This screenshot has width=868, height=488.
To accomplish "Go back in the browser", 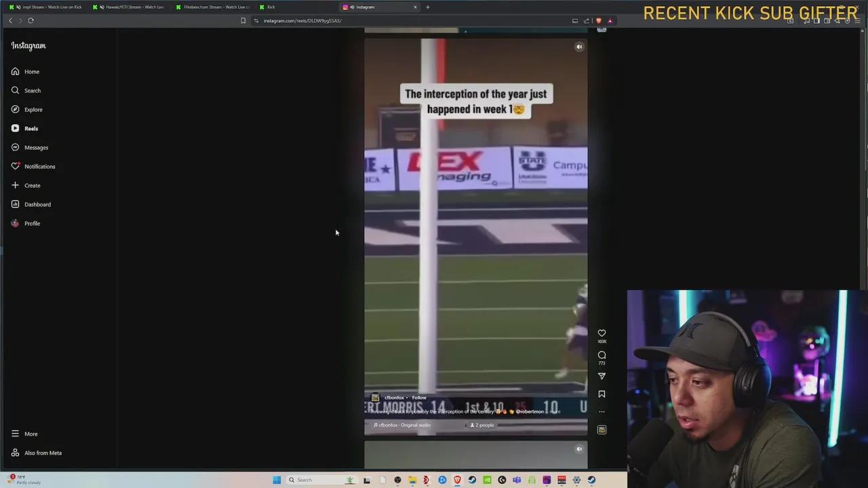I will click(10, 20).
